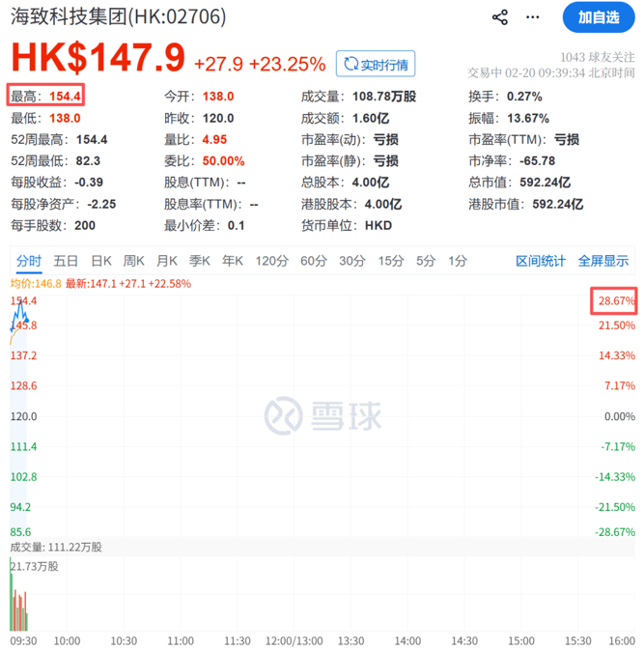Choose the 15分 interval tab
This screenshot has width=644, height=651.
[391, 260]
